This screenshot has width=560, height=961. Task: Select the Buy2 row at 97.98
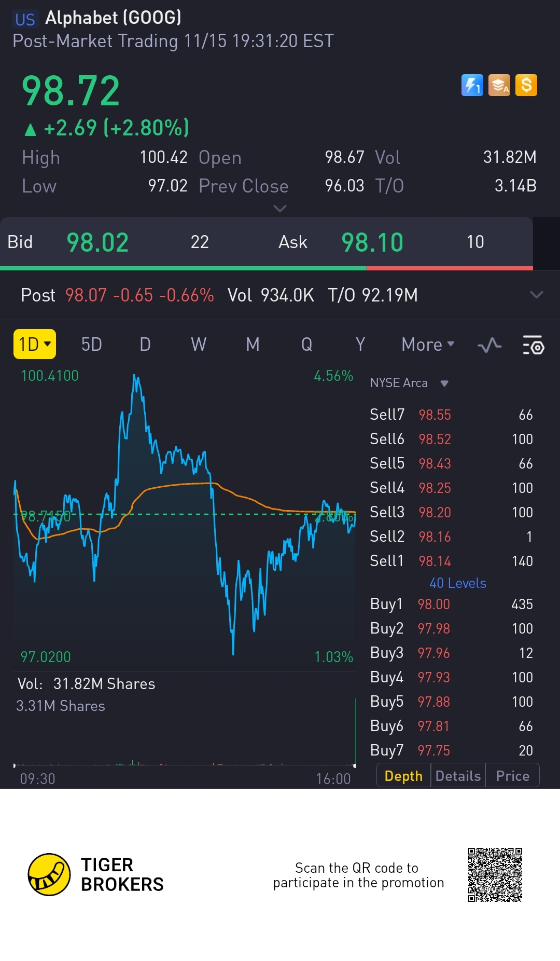pyautogui.click(x=451, y=628)
